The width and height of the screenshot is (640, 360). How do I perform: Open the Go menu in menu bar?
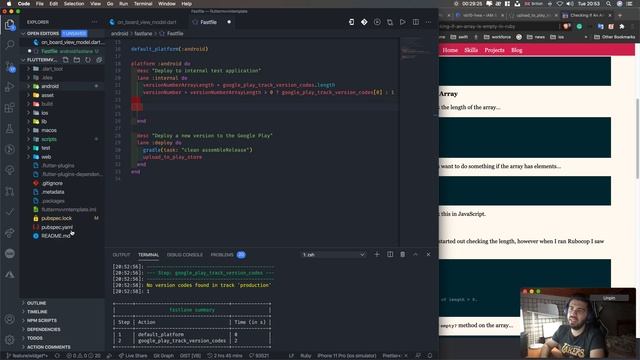click(110, 4)
